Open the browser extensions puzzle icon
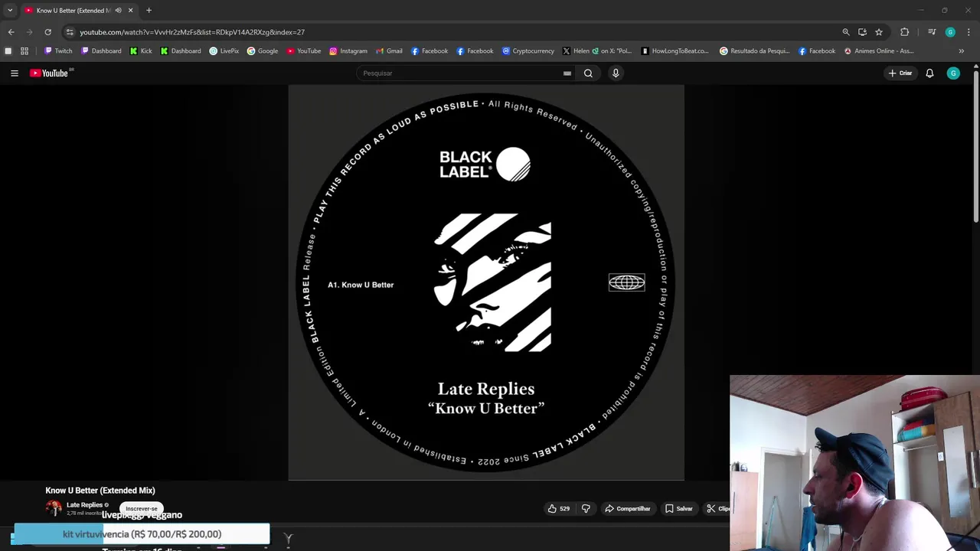 [904, 32]
